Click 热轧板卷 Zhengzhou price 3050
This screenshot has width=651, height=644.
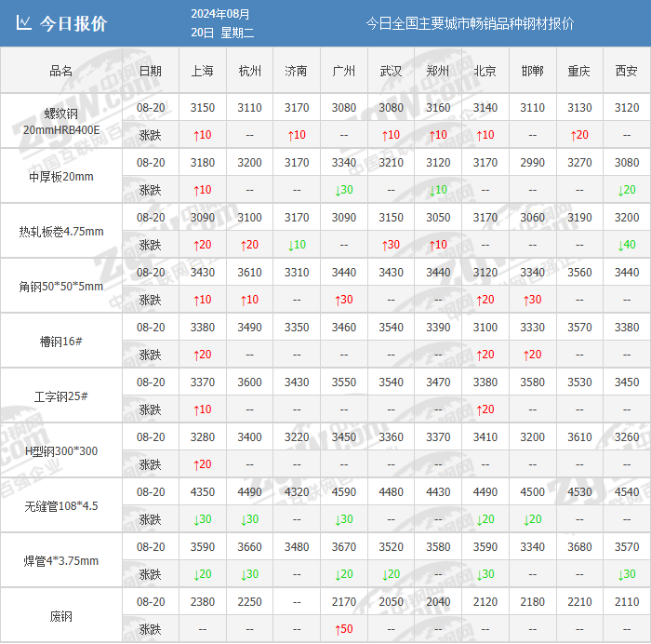[x=438, y=217]
